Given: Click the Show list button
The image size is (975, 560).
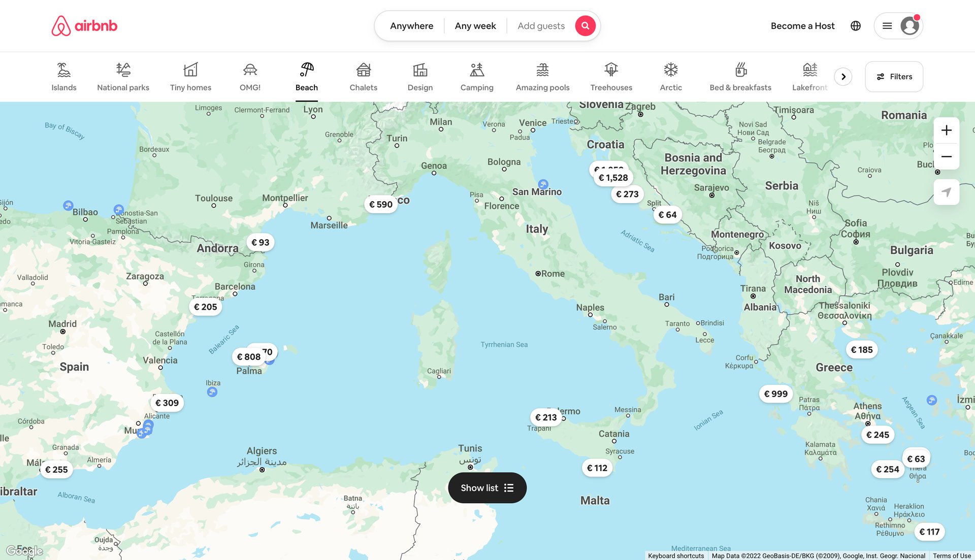Looking at the screenshot, I should [486, 487].
